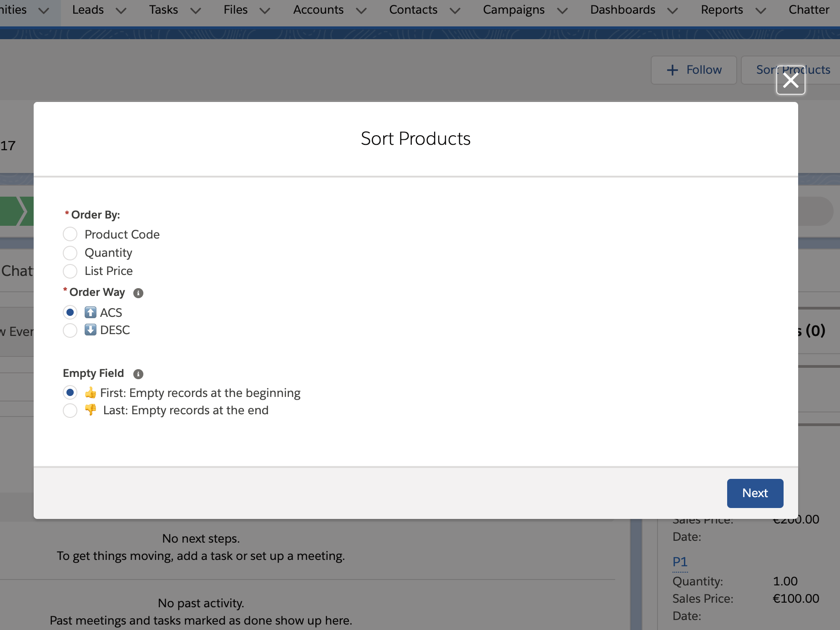Select sorting by List Price
The image size is (840, 630).
click(x=70, y=271)
